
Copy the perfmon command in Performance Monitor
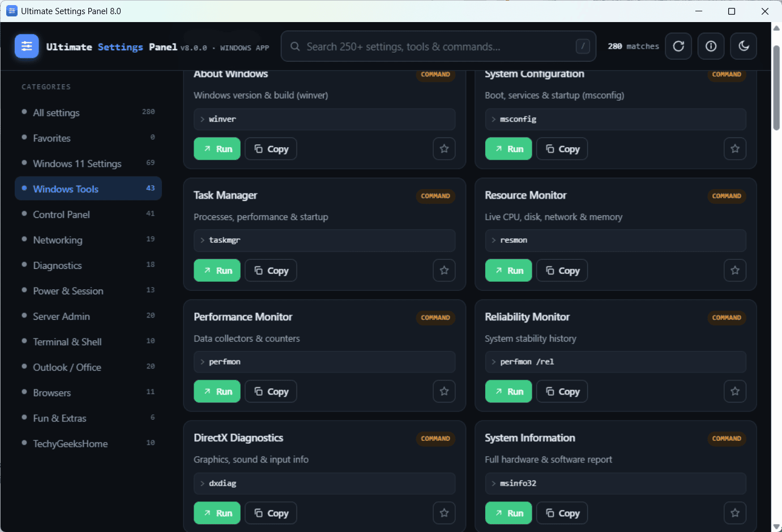pyautogui.click(x=271, y=392)
